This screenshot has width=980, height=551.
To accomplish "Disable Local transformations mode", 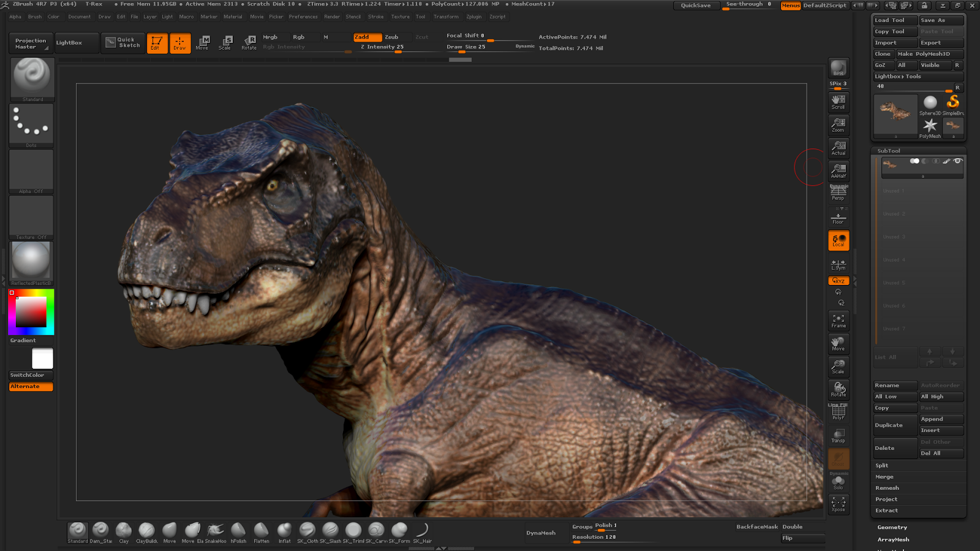I will coord(838,240).
